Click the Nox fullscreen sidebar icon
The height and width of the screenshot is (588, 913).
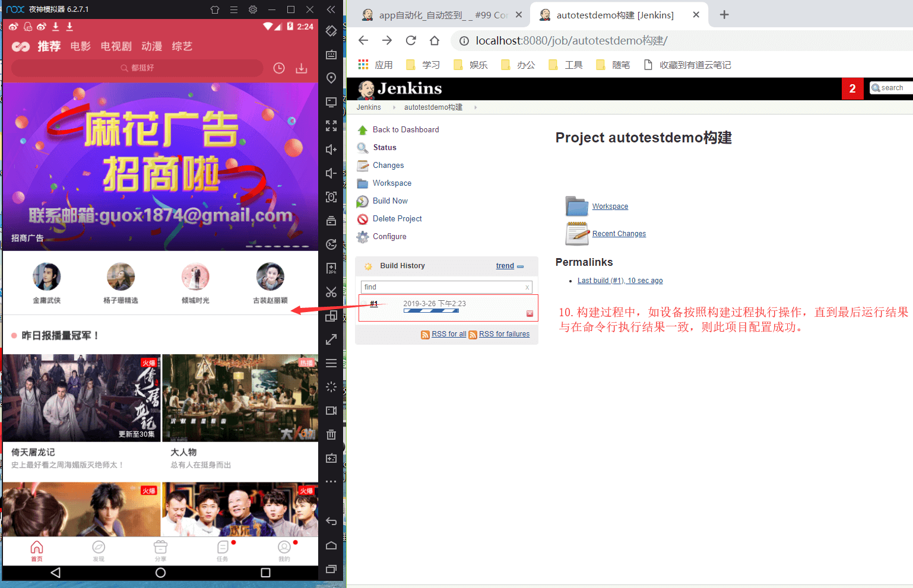coord(331,126)
